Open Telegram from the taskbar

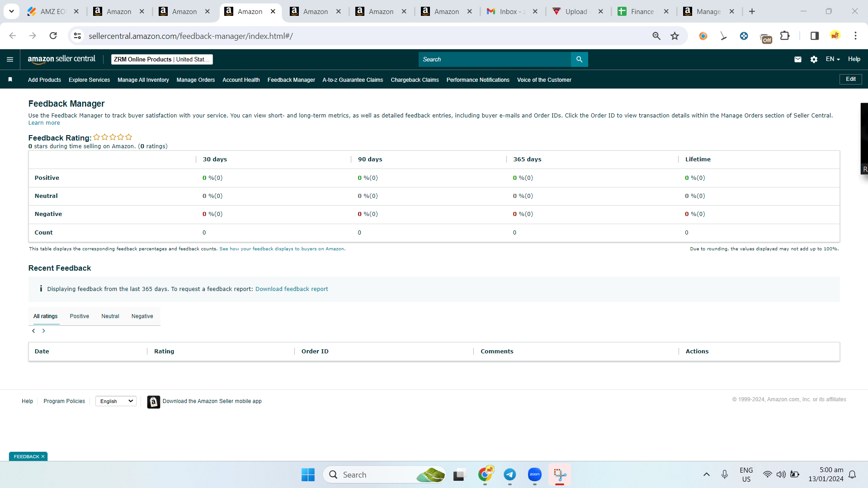(x=509, y=474)
